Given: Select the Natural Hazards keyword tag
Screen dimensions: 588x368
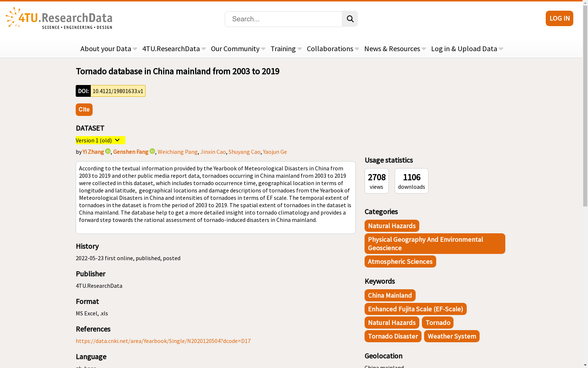Looking at the screenshot, I should pyautogui.click(x=392, y=323).
